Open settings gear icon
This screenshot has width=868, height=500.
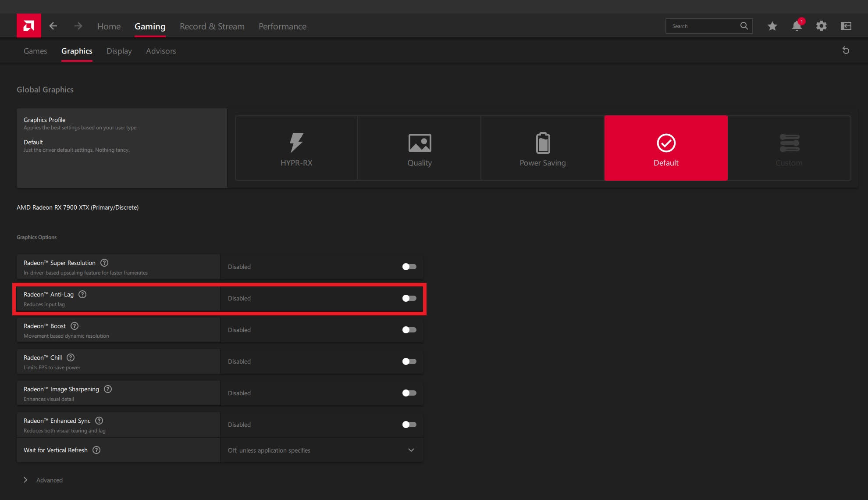[822, 26]
